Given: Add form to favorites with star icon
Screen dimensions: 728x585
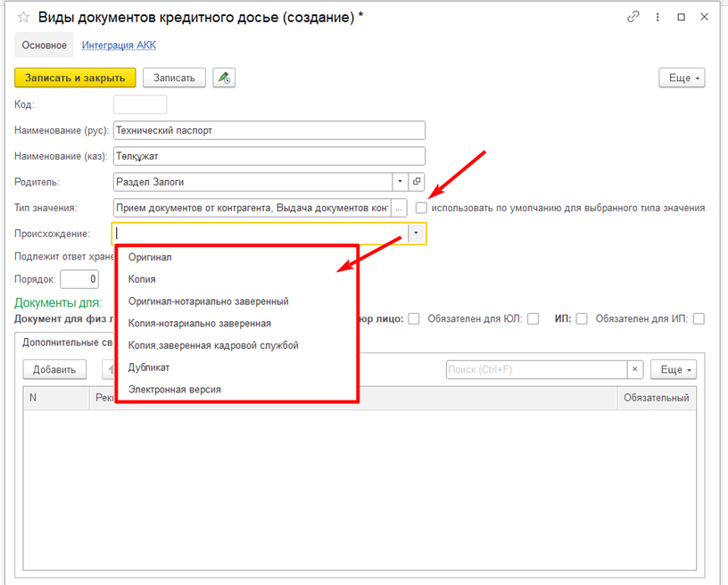Looking at the screenshot, I should pos(23,18).
